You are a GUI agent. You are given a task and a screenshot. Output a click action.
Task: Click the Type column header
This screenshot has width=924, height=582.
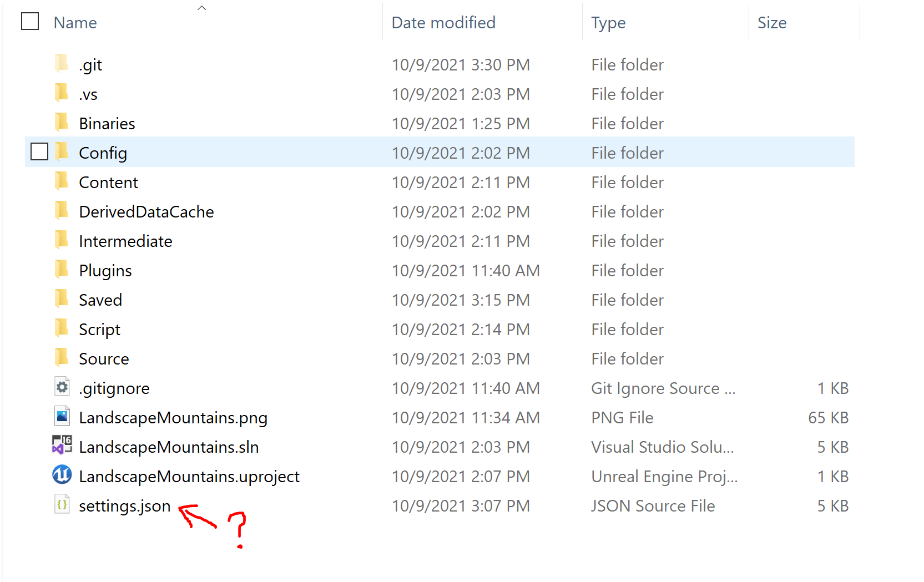tap(608, 22)
